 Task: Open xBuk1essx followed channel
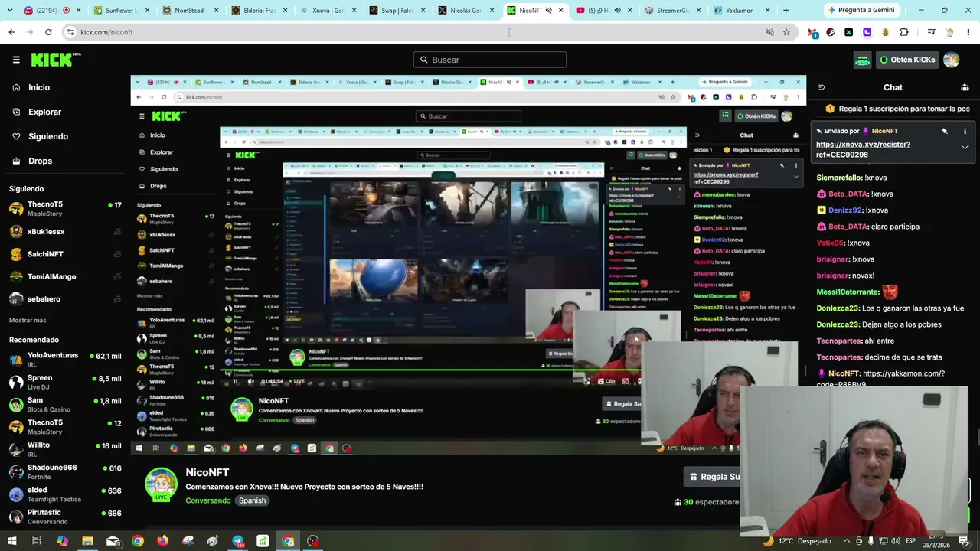pyautogui.click(x=65, y=231)
